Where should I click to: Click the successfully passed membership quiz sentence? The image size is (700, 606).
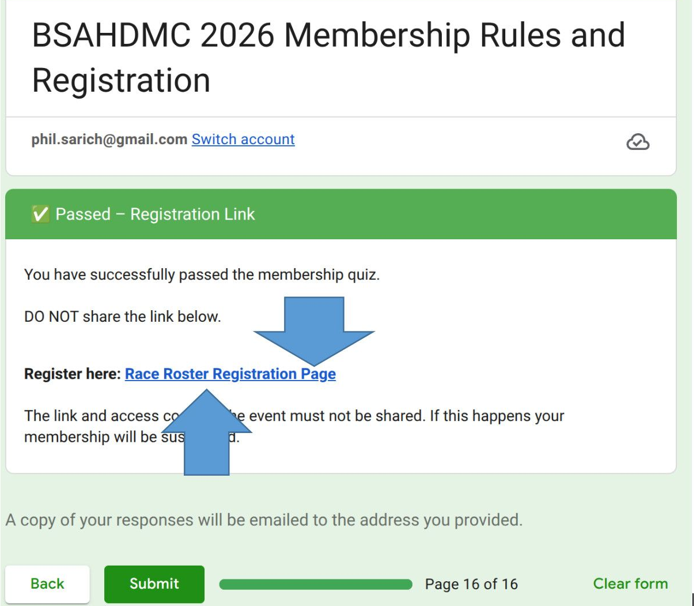(x=202, y=274)
